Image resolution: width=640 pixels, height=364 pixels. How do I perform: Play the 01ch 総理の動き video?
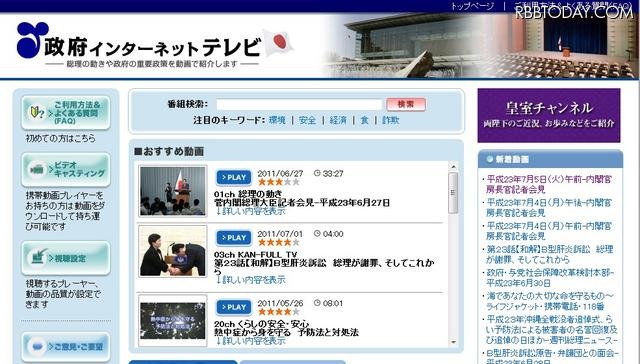(234, 178)
